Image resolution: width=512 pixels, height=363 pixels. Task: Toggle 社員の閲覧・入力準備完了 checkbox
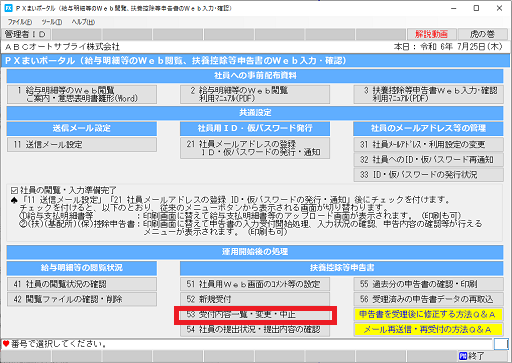click(14, 191)
